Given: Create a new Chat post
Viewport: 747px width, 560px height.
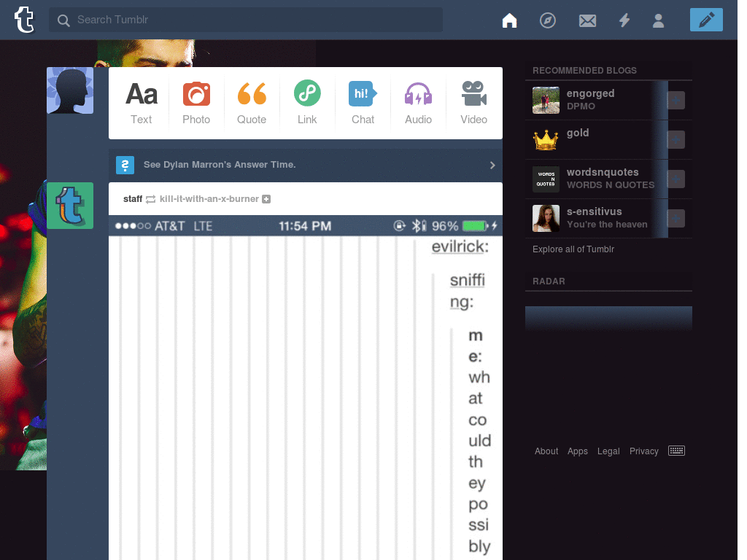Looking at the screenshot, I should (363, 104).
